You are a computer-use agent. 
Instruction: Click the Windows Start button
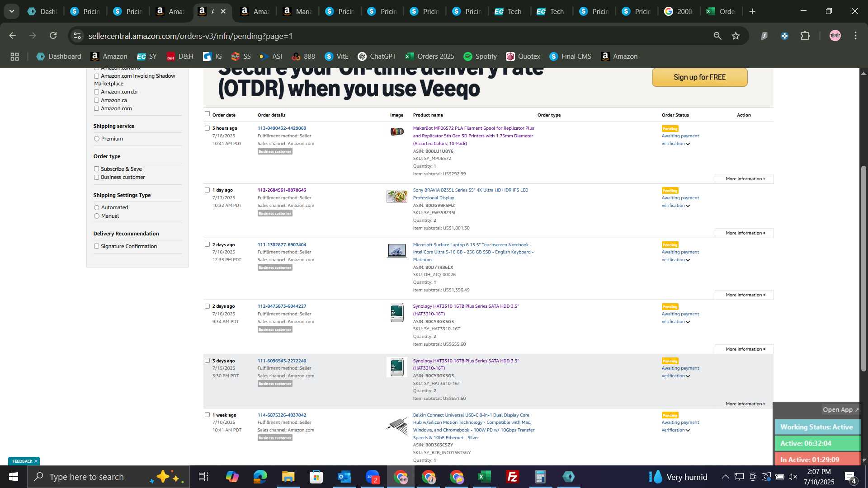(x=13, y=477)
